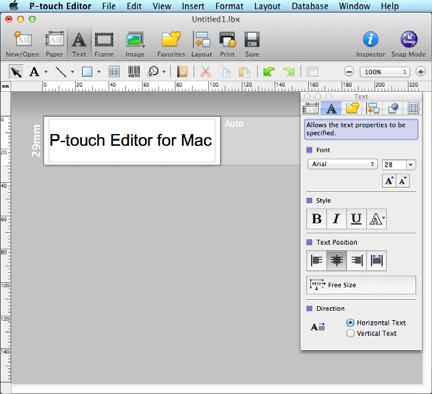Image resolution: width=432 pixels, height=394 pixels.
Task: Click the font size 28 field
Action: pyautogui.click(x=394, y=164)
